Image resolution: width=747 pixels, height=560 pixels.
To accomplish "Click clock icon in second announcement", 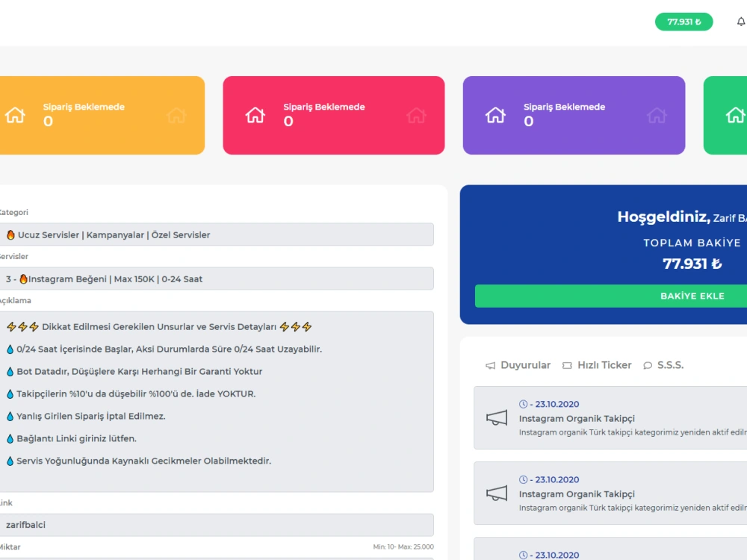I will pyautogui.click(x=523, y=479).
